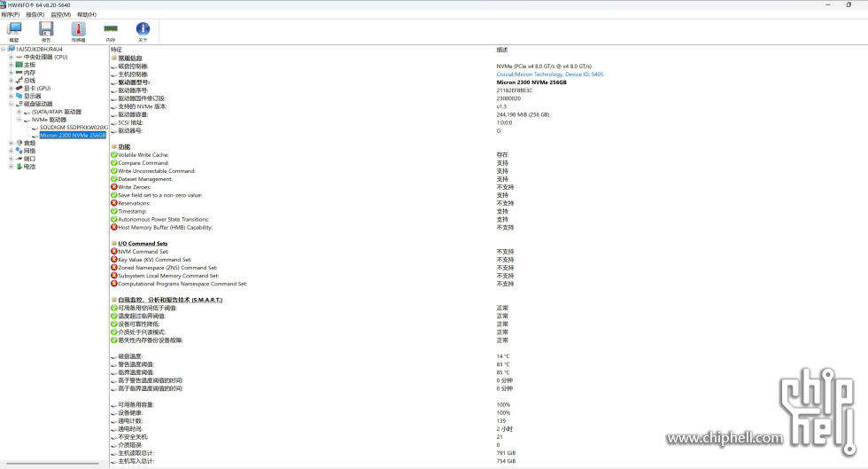Click the monitor icon of 显示器
The width and height of the screenshot is (868, 469).
(x=19, y=96)
